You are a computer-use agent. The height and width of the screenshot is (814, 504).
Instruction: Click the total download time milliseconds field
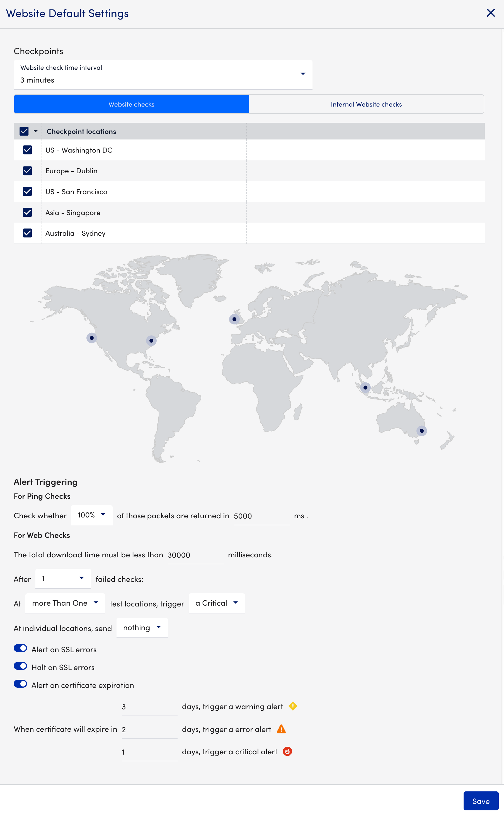tap(195, 555)
